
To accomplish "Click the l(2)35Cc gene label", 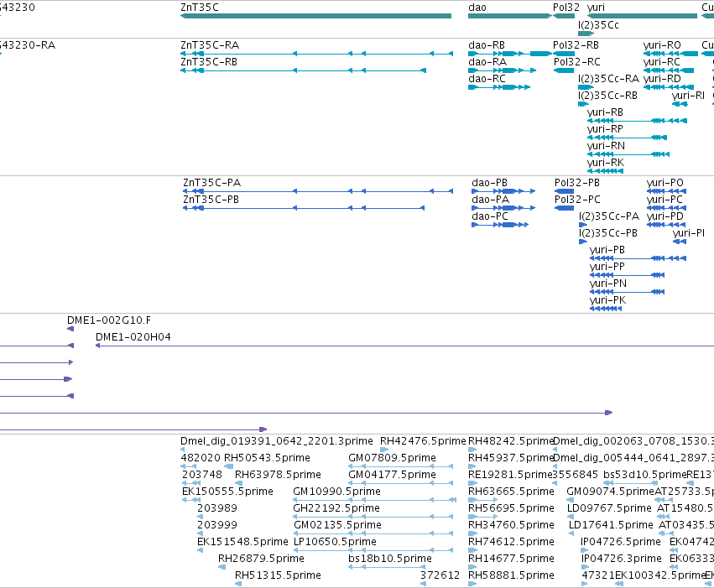I will pos(598,25).
